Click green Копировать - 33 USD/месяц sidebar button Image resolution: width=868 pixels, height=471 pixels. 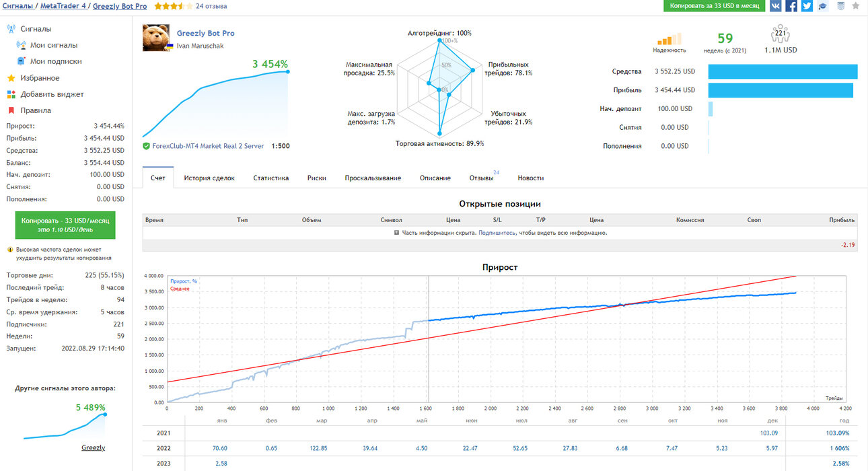(65, 225)
